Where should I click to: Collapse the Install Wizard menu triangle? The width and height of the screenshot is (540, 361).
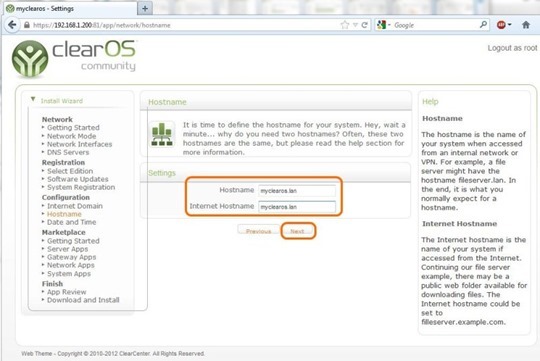click(33, 100)
